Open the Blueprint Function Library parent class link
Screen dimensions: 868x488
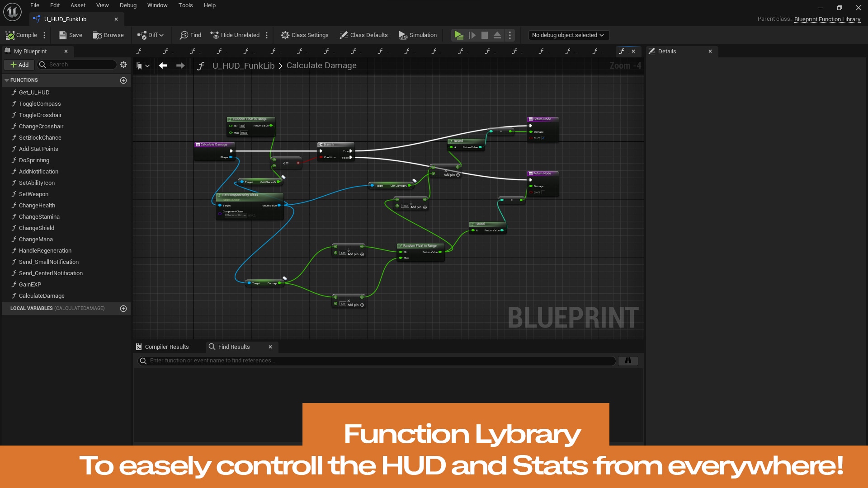[827, 19]
